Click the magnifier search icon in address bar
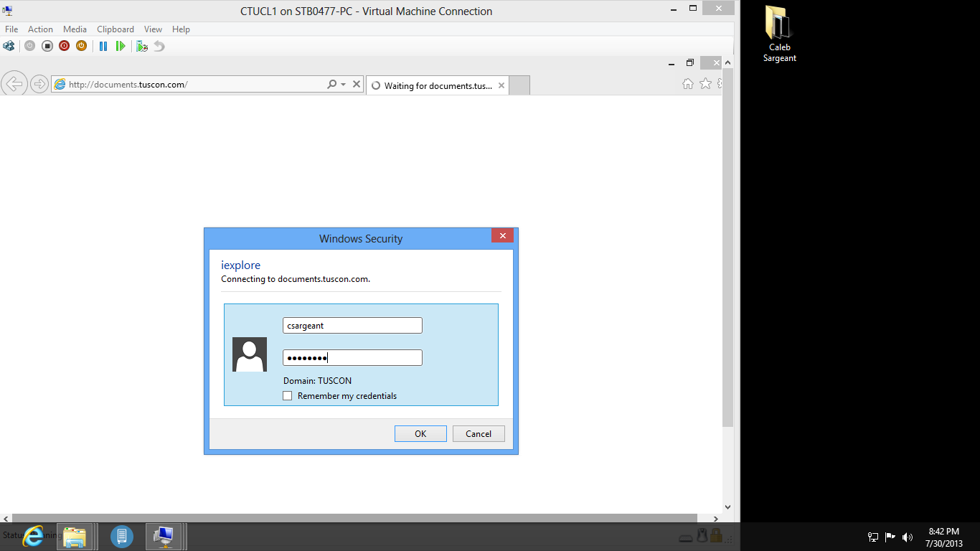Image resolution: width=980 pixels, height=551 pixels. 332,84
